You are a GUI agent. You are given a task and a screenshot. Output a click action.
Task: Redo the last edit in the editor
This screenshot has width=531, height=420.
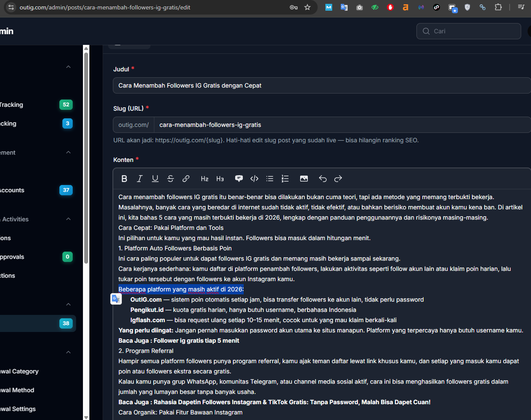coord(338,179)
